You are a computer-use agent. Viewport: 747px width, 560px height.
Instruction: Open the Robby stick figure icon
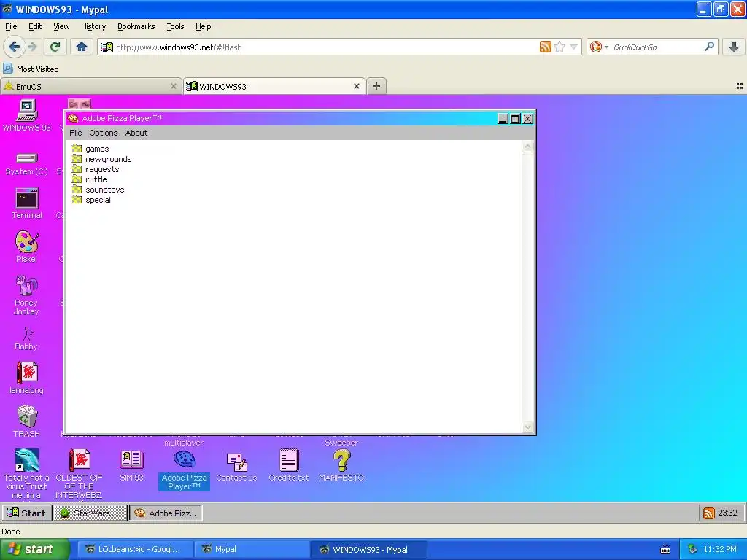tap(27, 338)
